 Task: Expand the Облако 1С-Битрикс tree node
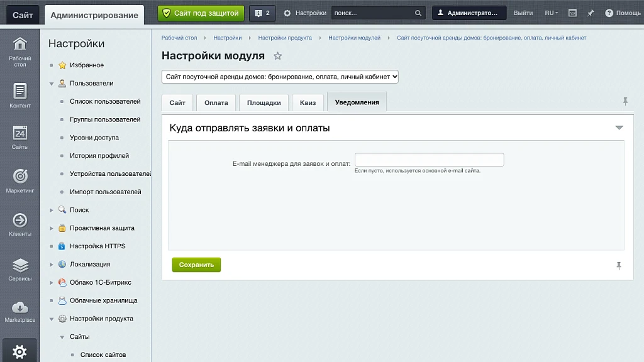click(52, 282)
